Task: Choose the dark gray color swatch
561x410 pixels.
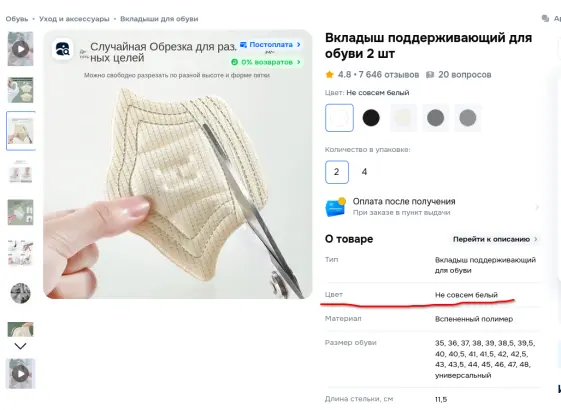Action: (x=435, y=118)
